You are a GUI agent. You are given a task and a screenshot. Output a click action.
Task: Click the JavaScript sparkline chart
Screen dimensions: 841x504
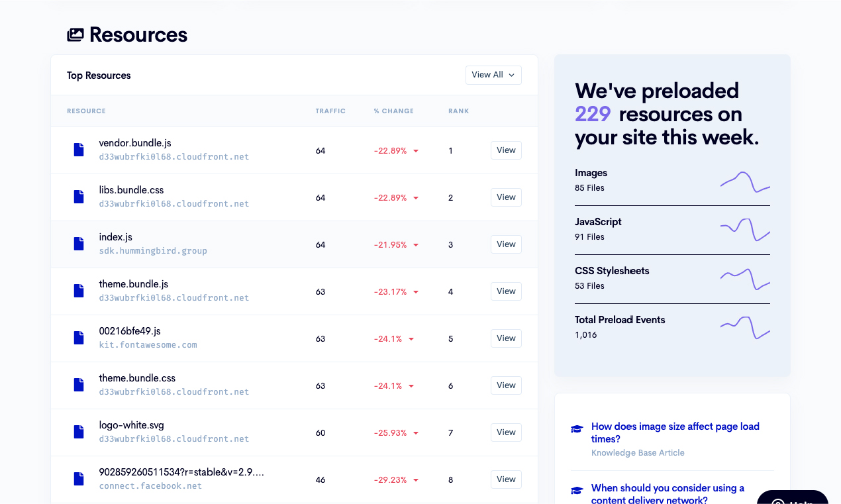745,229
